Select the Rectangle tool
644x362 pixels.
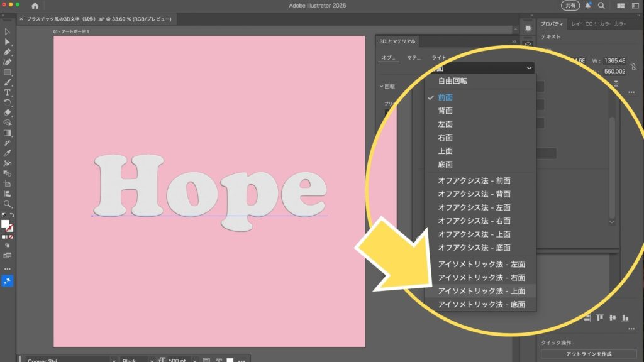tap(8, 72)
